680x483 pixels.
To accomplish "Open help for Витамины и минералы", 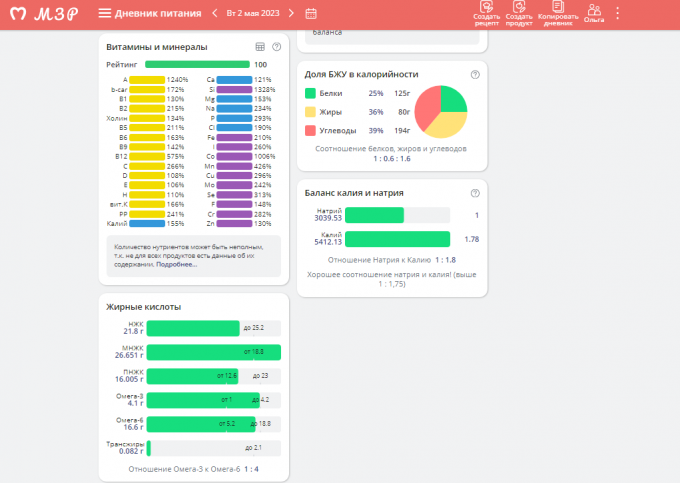I will 276,47.
